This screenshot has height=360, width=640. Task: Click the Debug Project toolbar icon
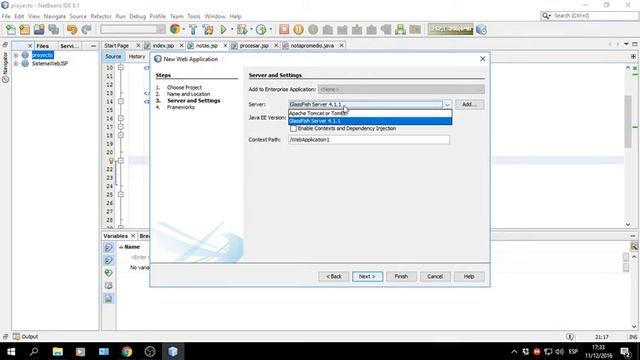pyautogui.click(x=242, y=29)
